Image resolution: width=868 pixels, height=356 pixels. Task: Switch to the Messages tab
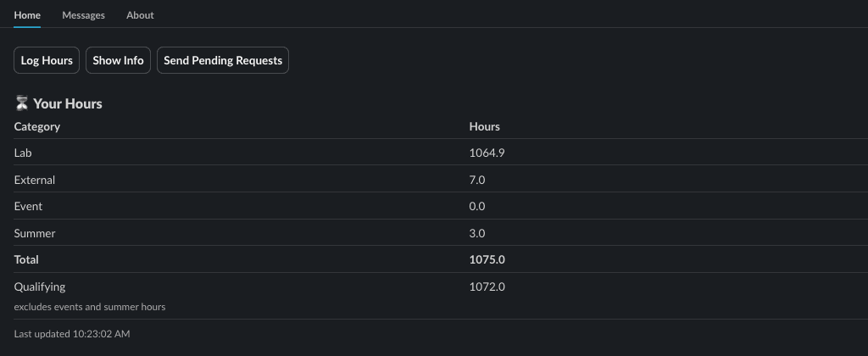[83, 15]
